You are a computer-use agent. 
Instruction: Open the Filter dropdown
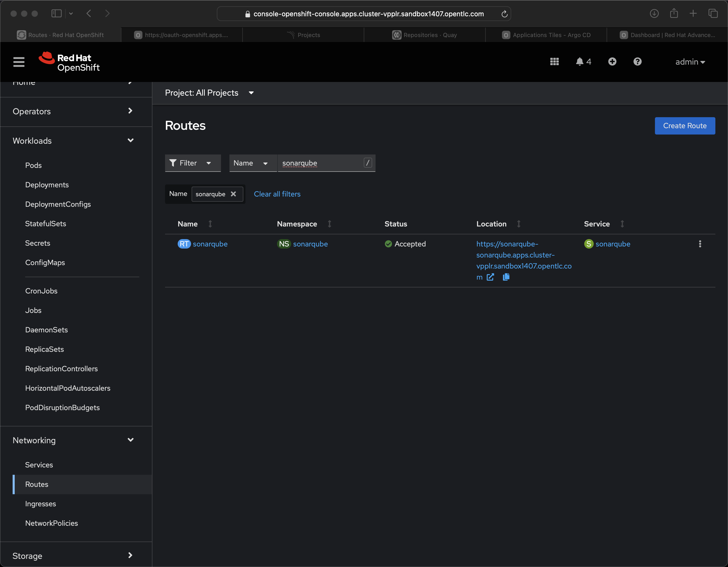tap(193, 163)
